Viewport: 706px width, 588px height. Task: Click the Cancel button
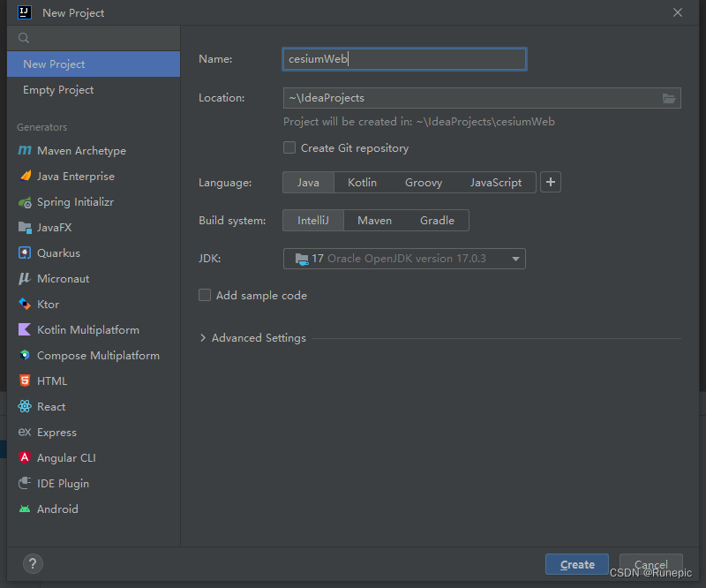point(651,564)
